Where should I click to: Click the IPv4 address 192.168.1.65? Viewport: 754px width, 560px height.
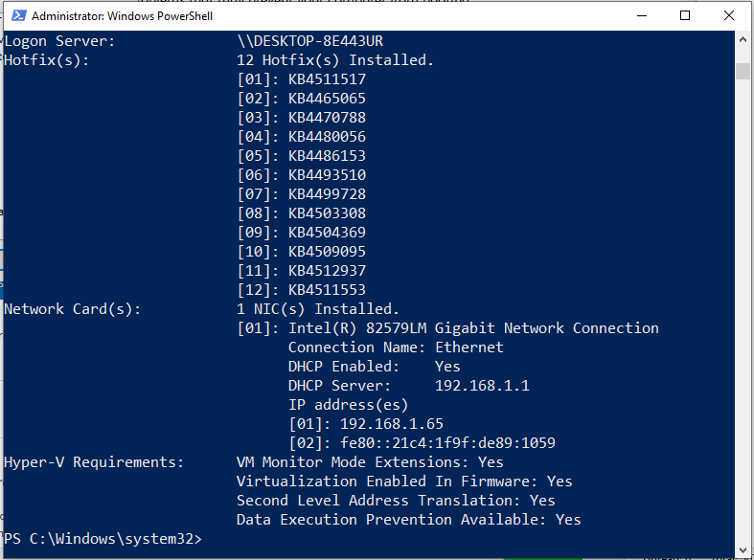point(392,424)
